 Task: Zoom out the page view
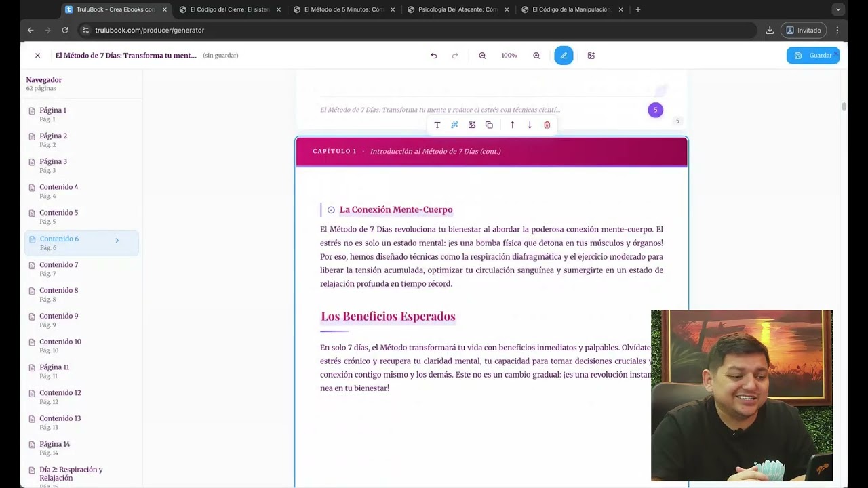coord(482,56)
